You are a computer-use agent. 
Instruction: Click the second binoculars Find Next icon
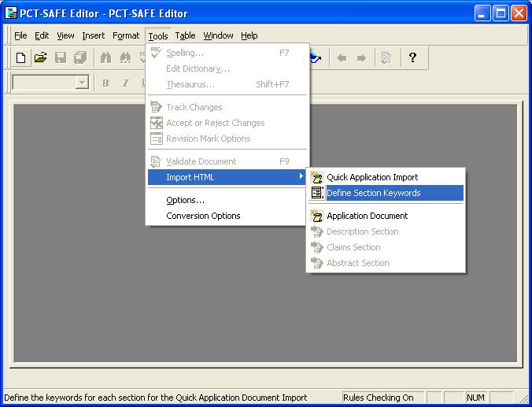[125, 57]
